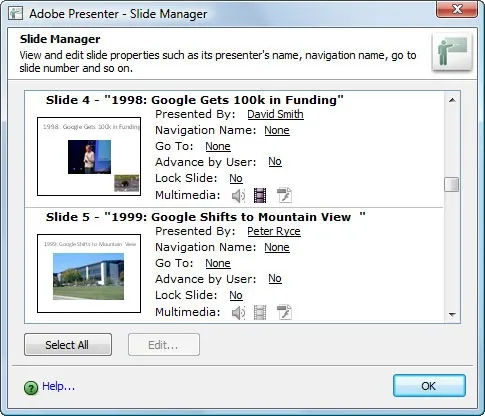Screen dimensions: 485x416
Task: Edit Slide 5 Navigation Name None link
Action: click(x=277, y=247)
